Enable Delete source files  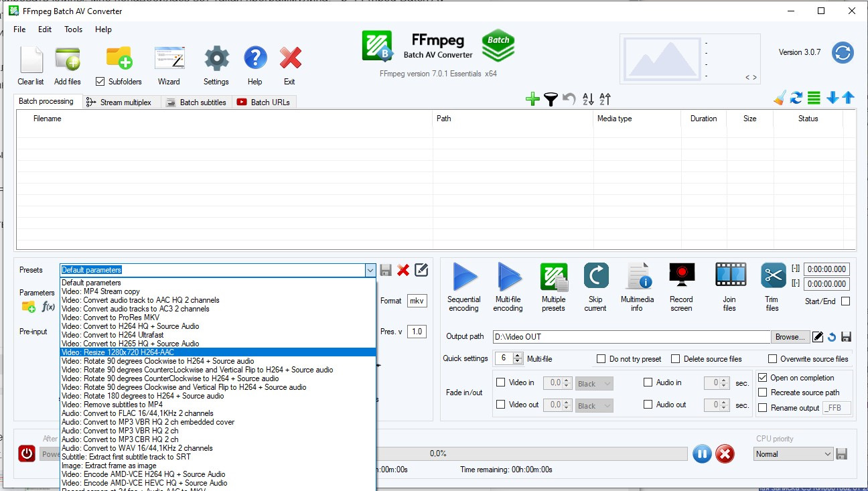tap(675, 359)
